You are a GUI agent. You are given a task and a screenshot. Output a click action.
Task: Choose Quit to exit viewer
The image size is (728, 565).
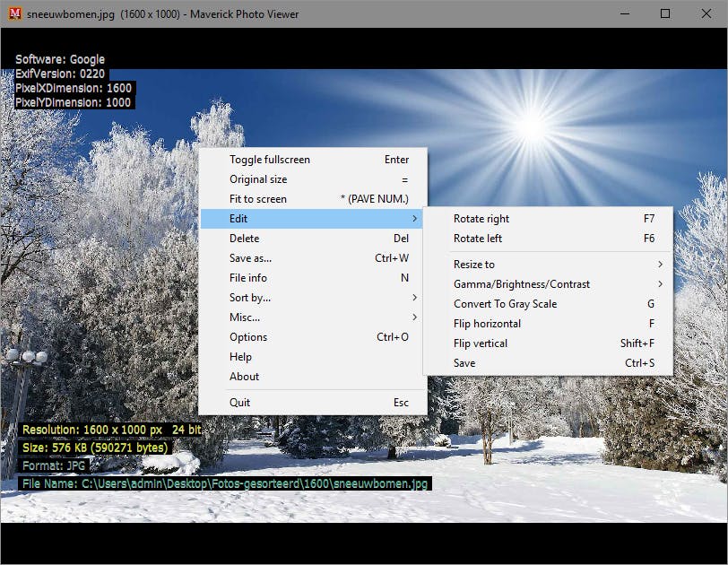point(313,403)
